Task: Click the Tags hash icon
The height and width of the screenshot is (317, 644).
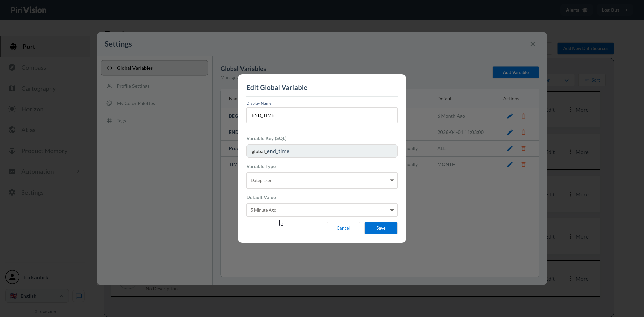Action: (109, 121)
